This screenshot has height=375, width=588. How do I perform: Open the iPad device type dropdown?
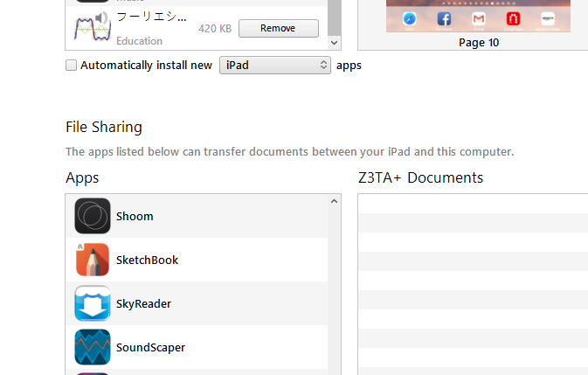tap(275, 66)
